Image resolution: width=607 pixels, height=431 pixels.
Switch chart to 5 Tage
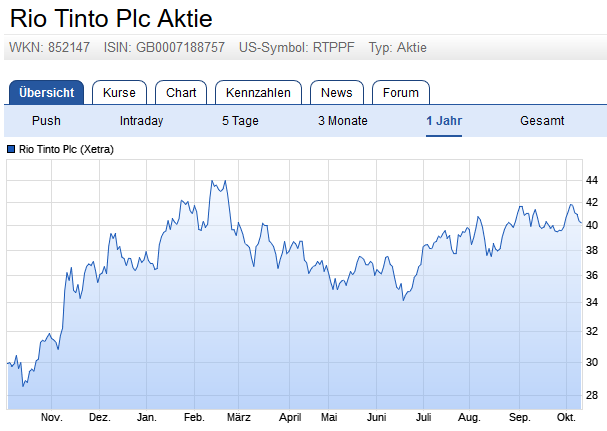click(240, 121)
